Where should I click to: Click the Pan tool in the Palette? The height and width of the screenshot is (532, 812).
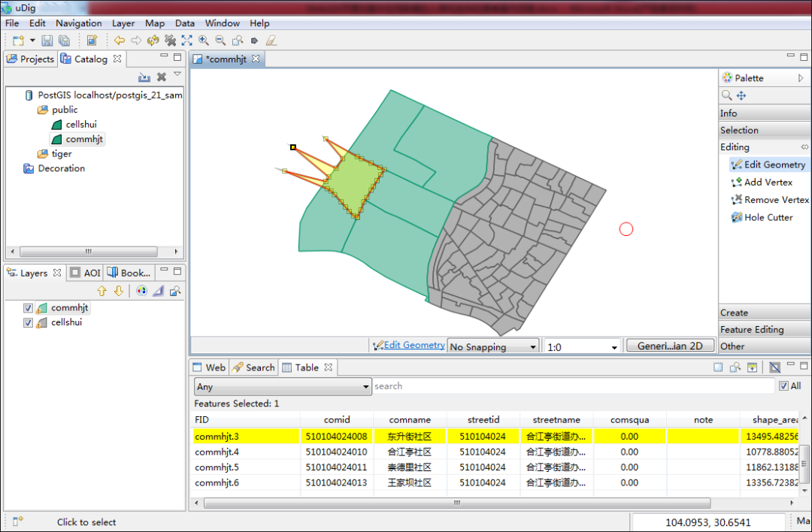[x=741, y=95]
